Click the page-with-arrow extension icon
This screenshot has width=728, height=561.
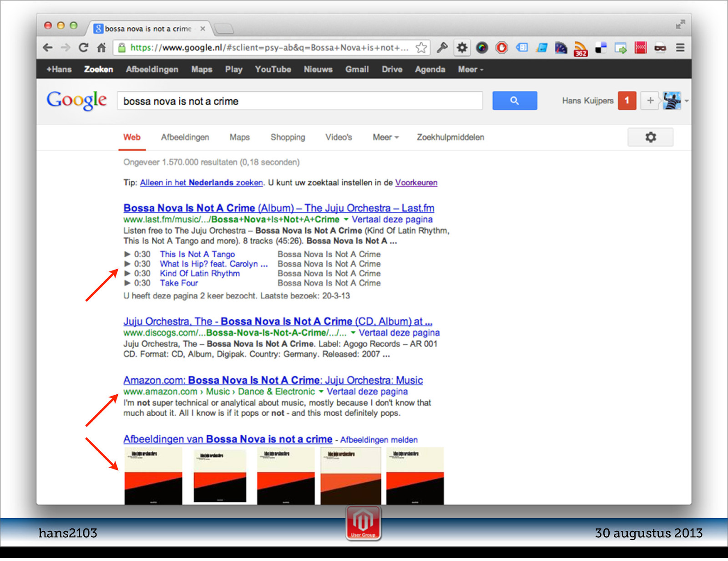click(621, 47)
